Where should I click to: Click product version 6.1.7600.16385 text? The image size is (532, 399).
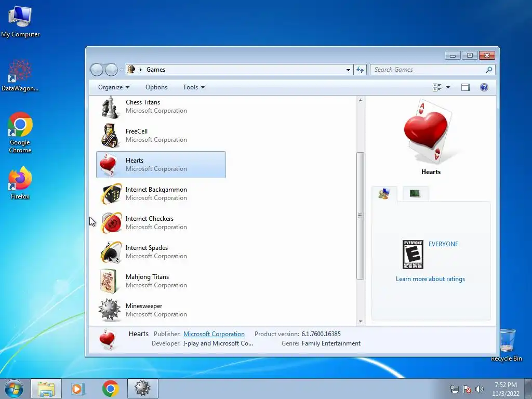(x=321, y=334)
